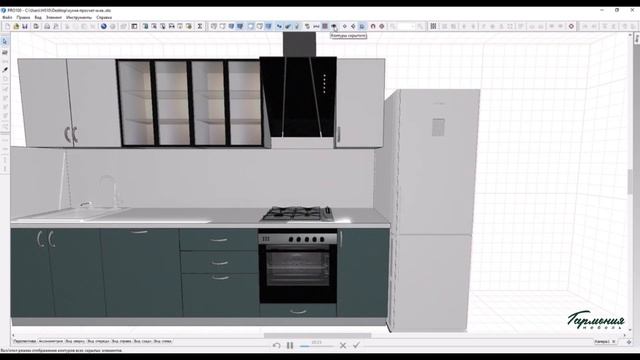Open the Файл menu
The width and height of the screenshot is (640, 360).
click(x=7, y=18)
